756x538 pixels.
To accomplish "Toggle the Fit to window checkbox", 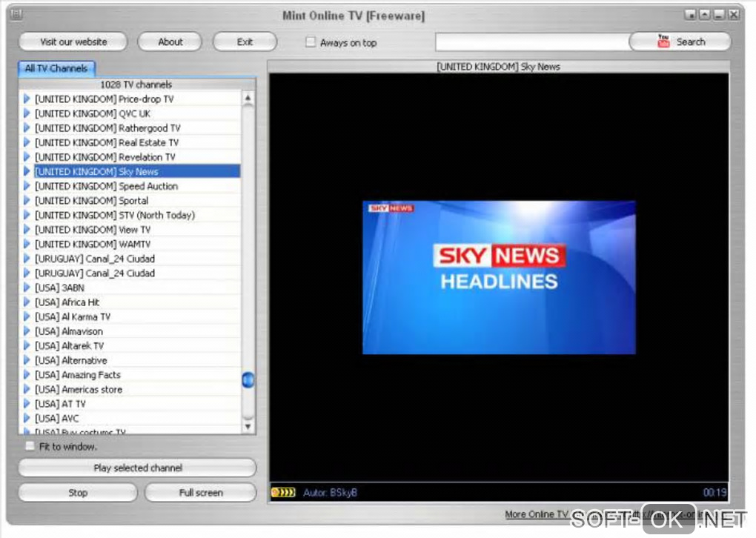I will pos(30,446).
